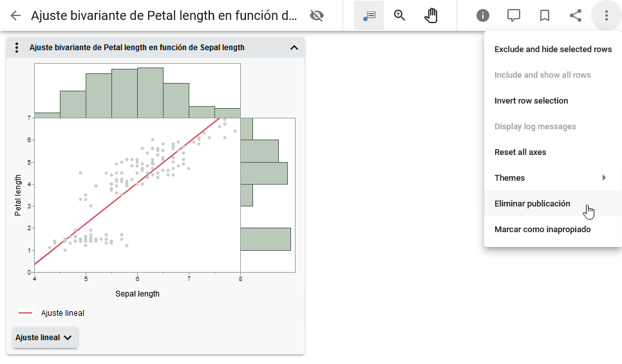Bookmark this report
The image size is (622, 364).
(545, 15)
